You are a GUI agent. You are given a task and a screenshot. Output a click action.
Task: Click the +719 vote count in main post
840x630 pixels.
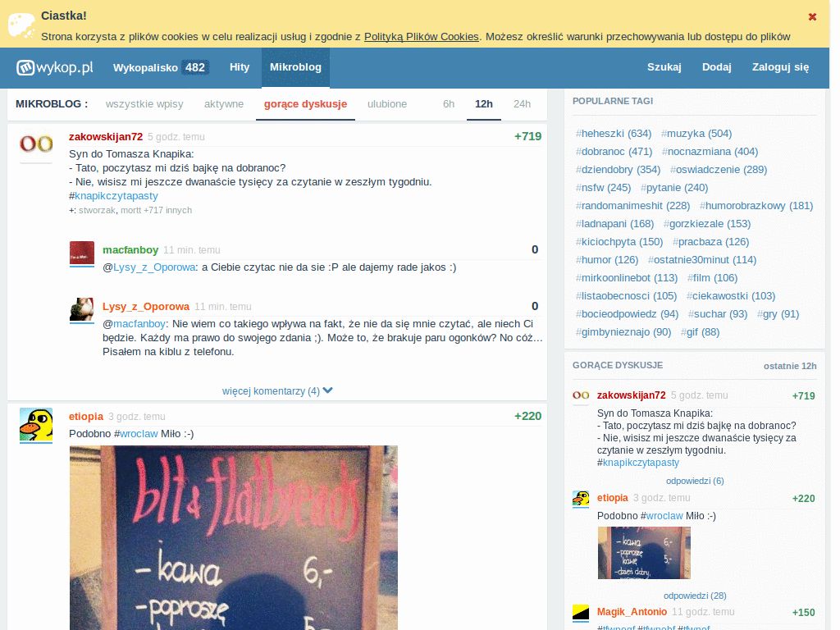pyautogui.click(x=527, y=136)
